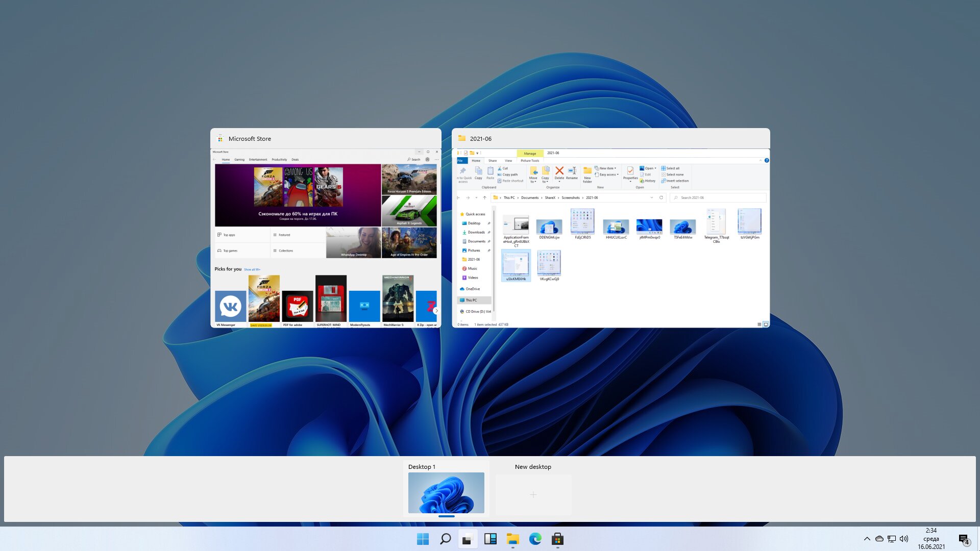Click the volume speaker tray icon
This screenshot has height=551, width=980.
click(904, 539)
